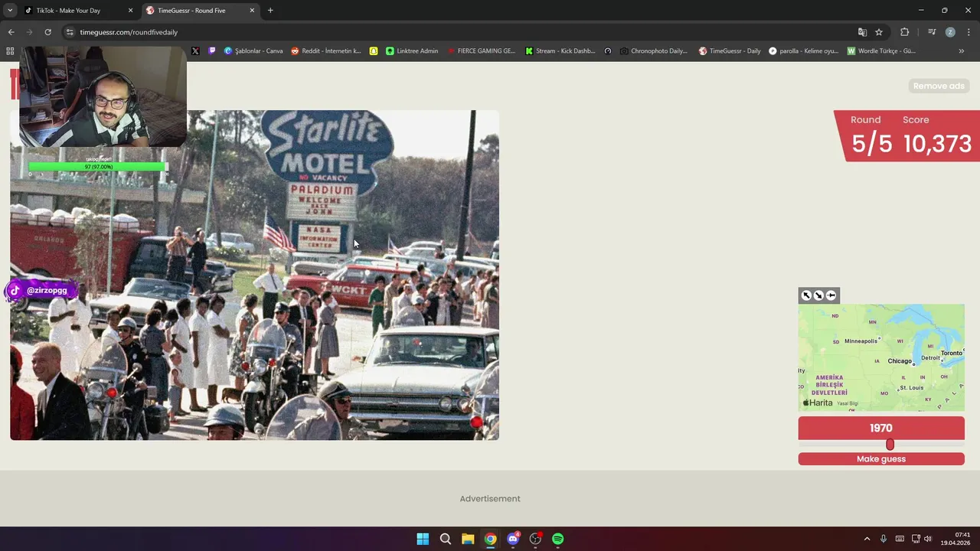Open the Twitch bookmark icon

(212, 51)
